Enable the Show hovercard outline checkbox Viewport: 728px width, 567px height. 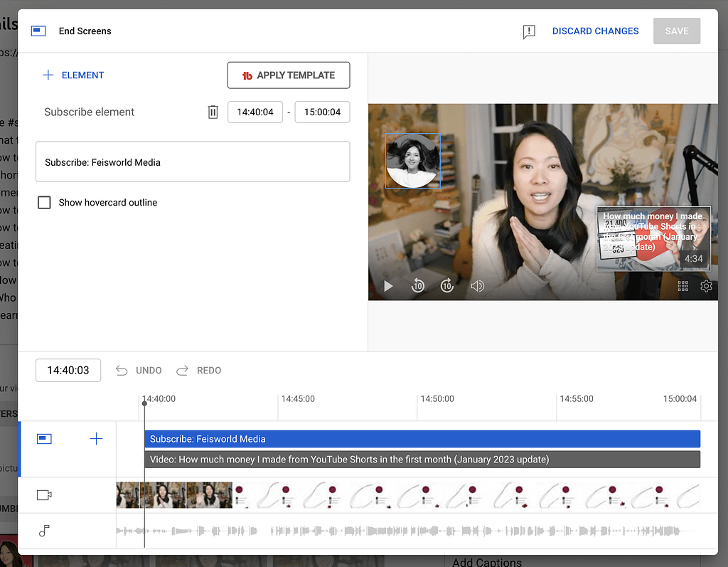(x=44, y=202)
